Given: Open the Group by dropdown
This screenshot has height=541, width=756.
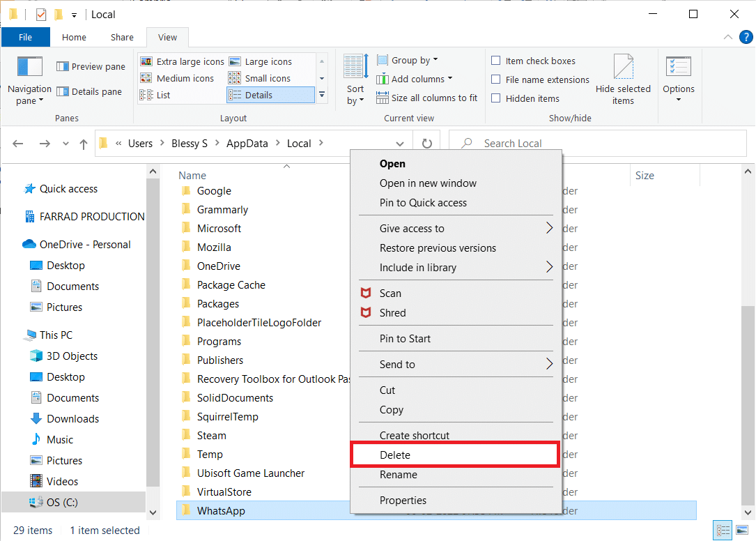Looking at the screenshot, I should point(408,61).
